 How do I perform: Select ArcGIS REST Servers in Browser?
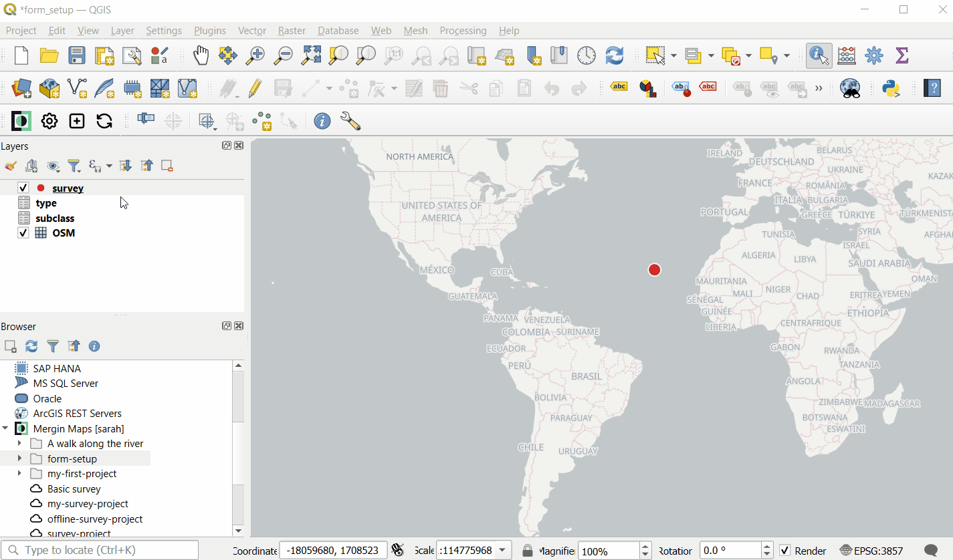[x=77, y=414]
